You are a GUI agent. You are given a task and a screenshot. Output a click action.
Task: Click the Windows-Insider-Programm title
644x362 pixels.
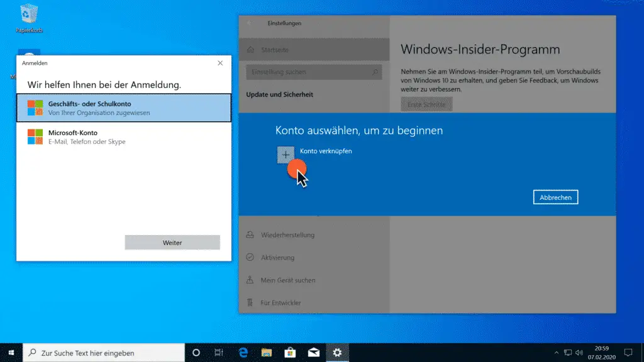tap(480, 49)
